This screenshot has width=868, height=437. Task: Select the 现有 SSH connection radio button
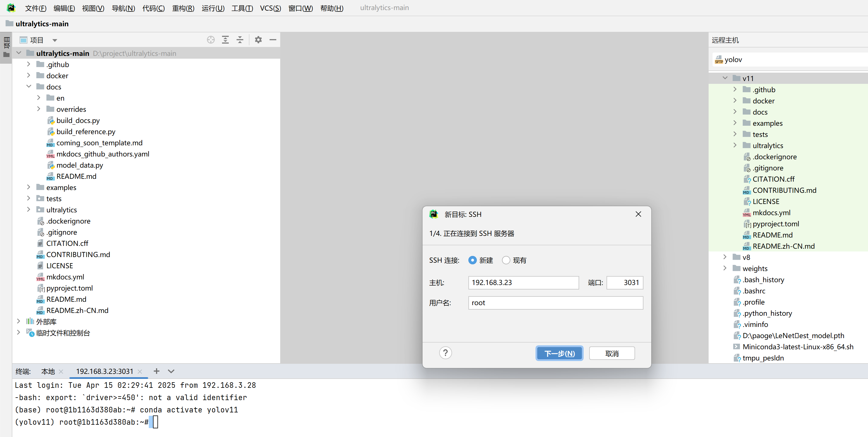(x=506, y=260)
